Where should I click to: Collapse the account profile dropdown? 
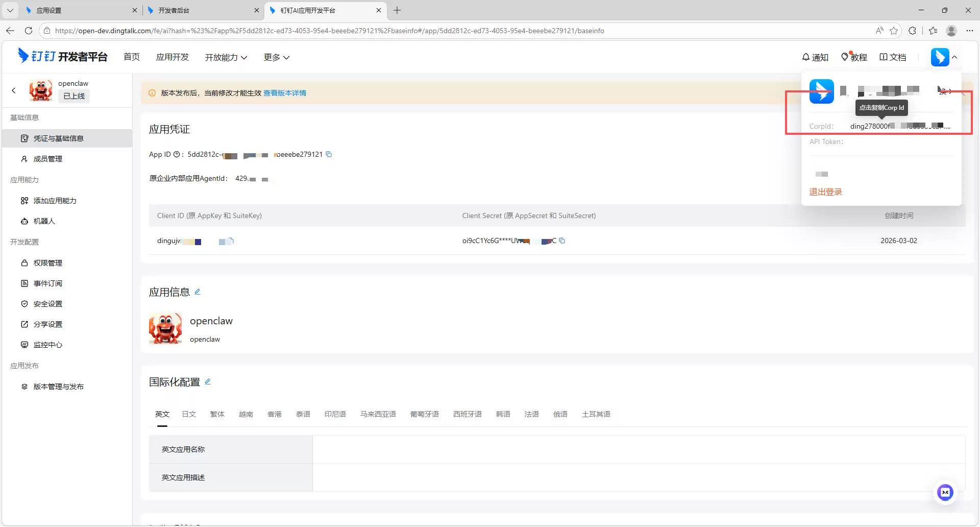coord(954,57)
